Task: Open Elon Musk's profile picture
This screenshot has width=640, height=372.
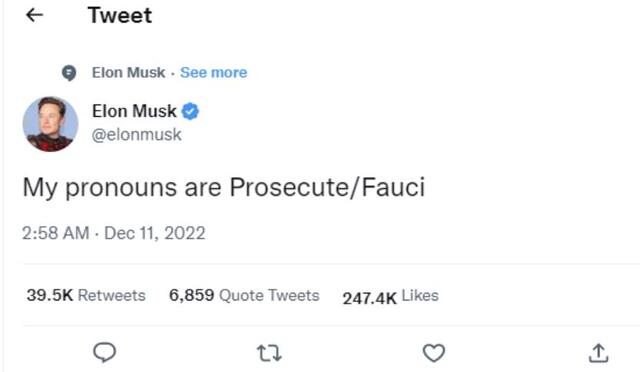Action: click(x=50, y=124)
